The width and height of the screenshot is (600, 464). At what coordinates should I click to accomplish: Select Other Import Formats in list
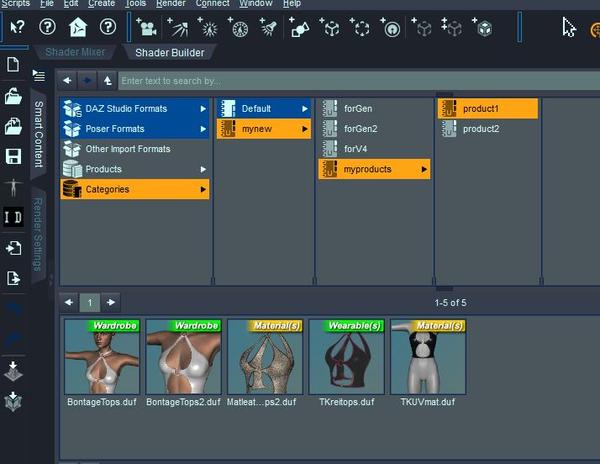coord(135,149)
